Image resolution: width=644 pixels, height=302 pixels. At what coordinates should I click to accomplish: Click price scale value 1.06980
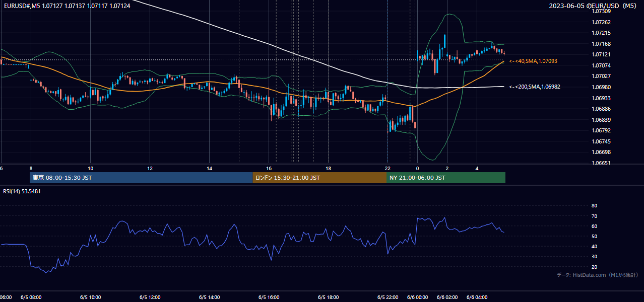(x=601, y=87)
